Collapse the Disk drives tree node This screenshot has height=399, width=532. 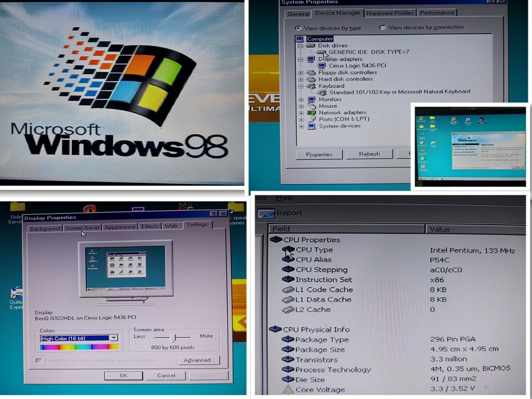[x=300, y=46]
